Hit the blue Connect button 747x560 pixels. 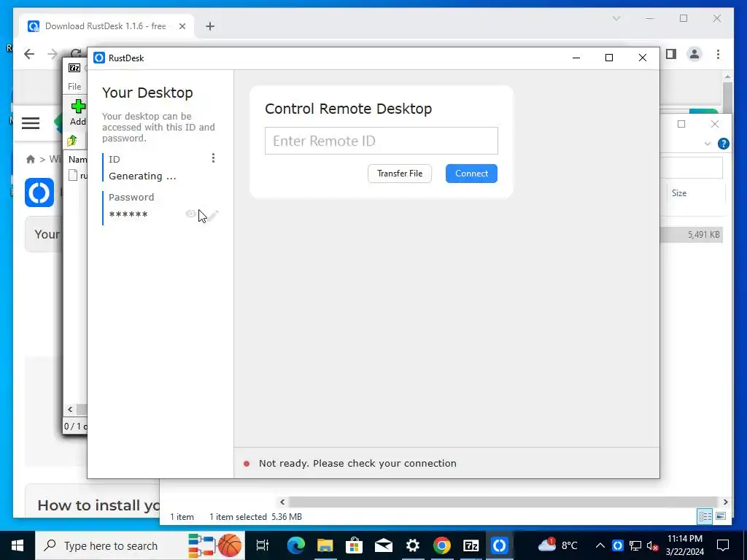tap(471, 174)
